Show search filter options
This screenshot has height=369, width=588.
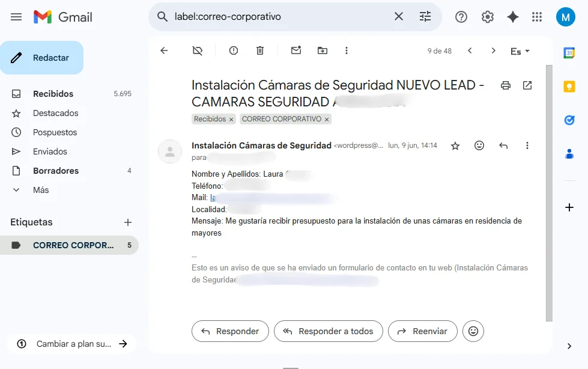pyautogui.click(x=425, y=17)
